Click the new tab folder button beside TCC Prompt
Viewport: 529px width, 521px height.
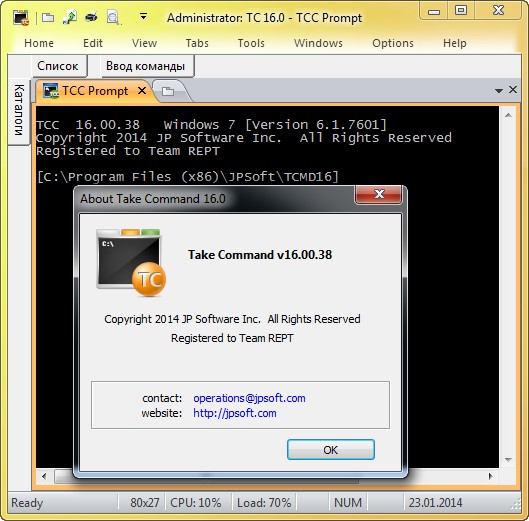(168, 91)
